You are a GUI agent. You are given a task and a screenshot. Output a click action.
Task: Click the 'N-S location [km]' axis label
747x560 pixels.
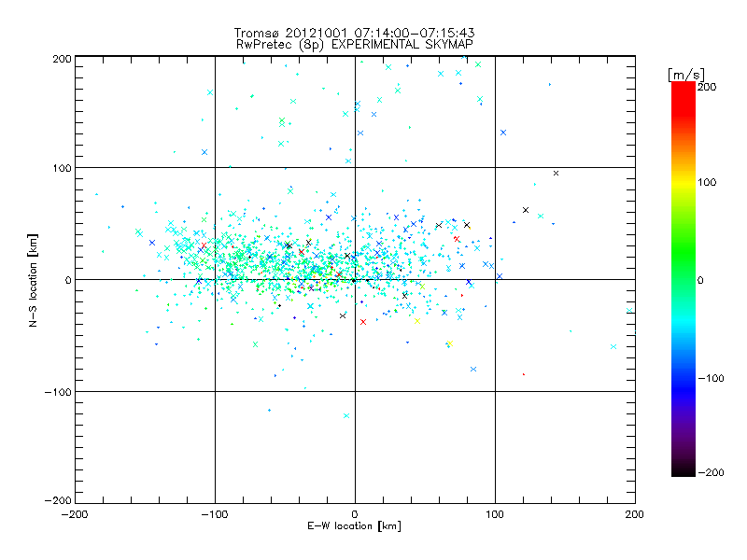coord(33,281)
